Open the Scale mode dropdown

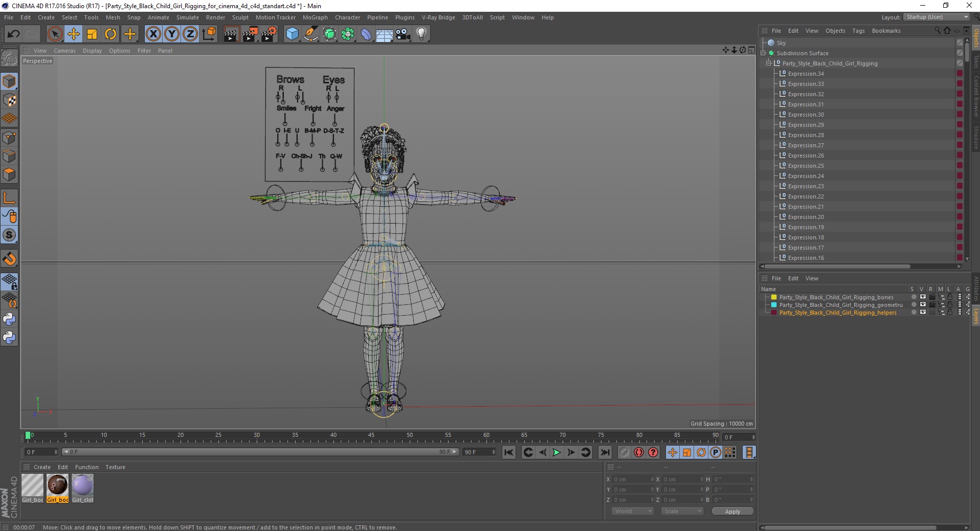682,511
